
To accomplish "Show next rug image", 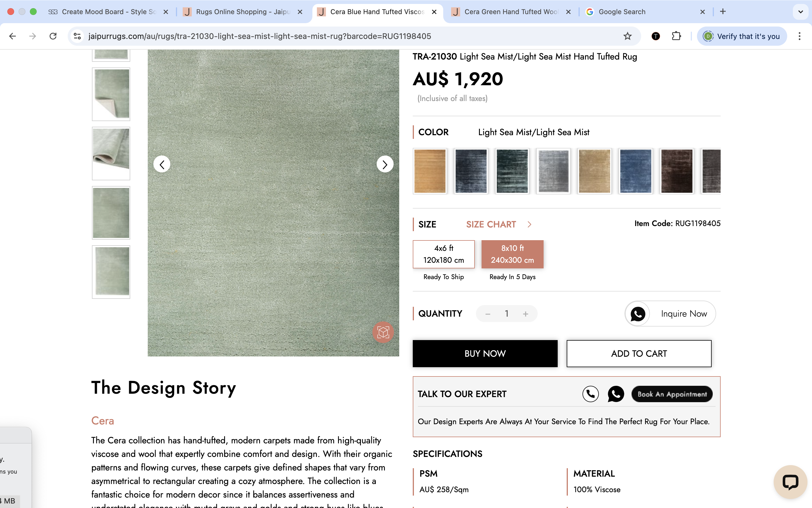I will click(x=385, y=164).
